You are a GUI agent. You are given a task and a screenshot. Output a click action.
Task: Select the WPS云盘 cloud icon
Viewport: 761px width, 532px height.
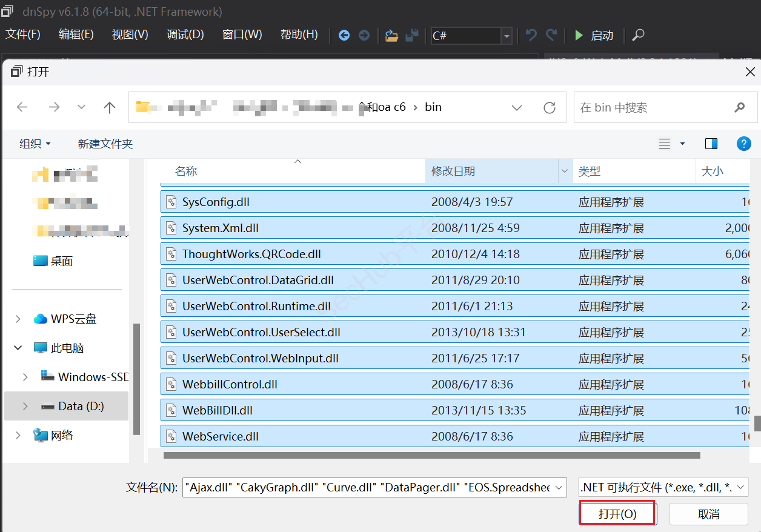click(x=41, y=319)
